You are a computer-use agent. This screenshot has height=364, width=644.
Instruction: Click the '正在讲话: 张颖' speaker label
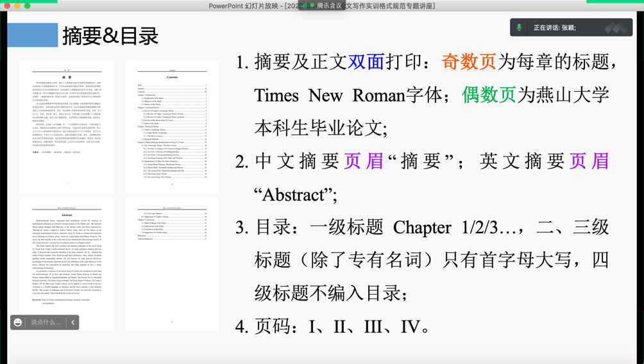[555, 28]
